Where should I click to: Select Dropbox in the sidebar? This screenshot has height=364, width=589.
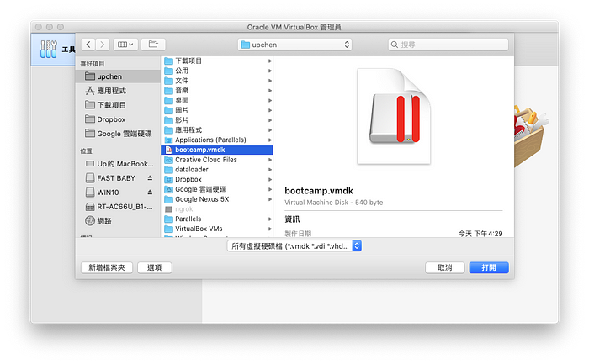[118, 119]
